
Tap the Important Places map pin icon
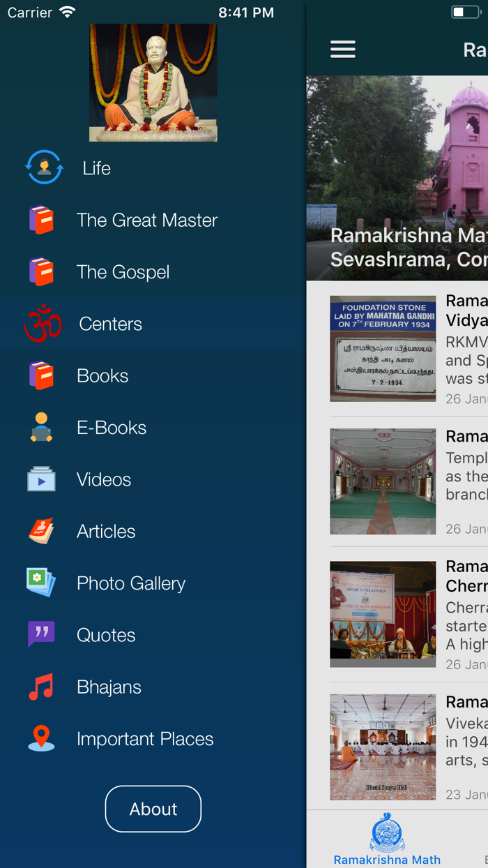point(41,738)
